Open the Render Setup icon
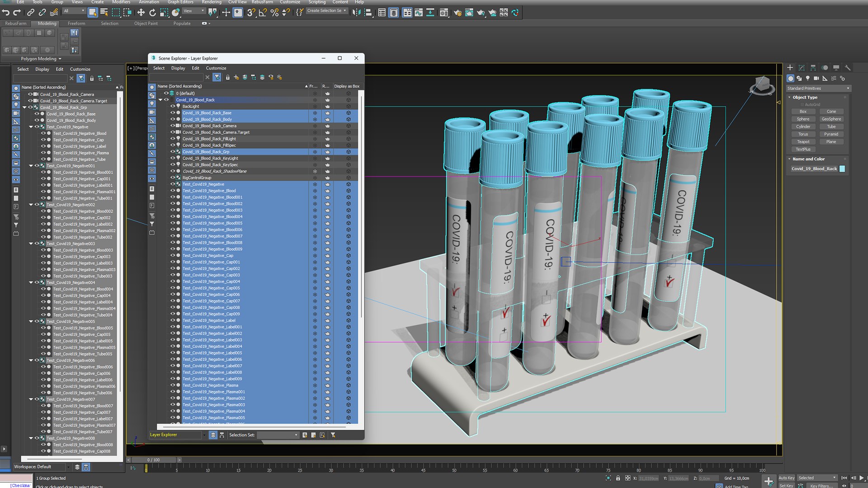Image resolution: width=868 pixels, height=488 pixels. click(458, 12)
